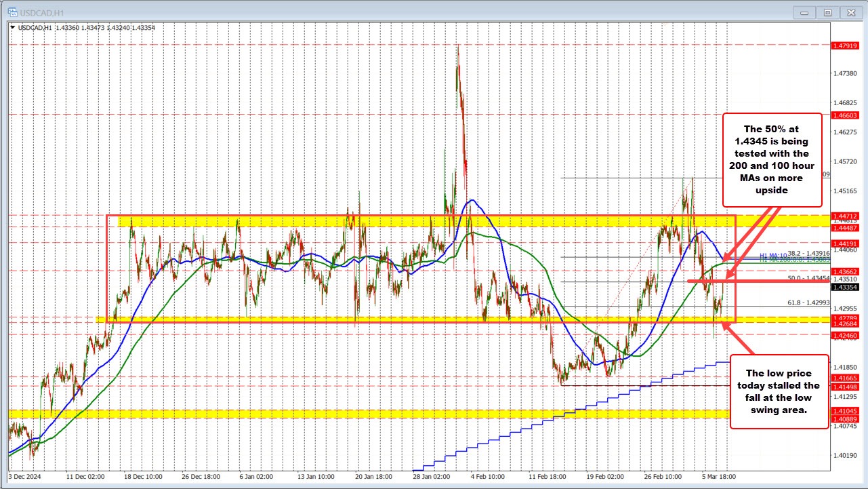
Task: Click the yellow support zone near 1.41045
Action: click(x=271, y=414)
